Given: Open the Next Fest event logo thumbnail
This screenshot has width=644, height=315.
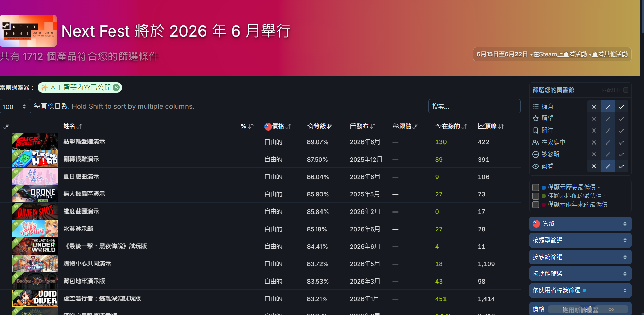Looking at the screenshot, I should [28, 31].
